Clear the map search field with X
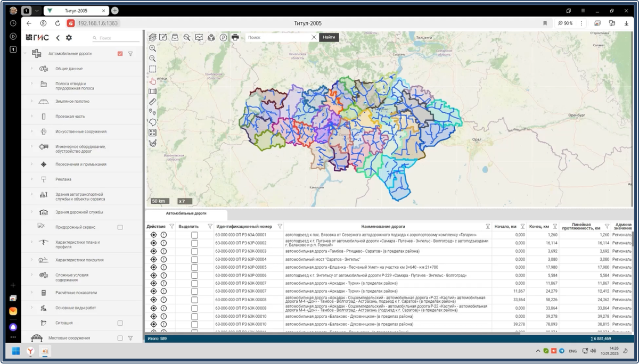The height and width of the screenshot is (364, 639). 314,37
